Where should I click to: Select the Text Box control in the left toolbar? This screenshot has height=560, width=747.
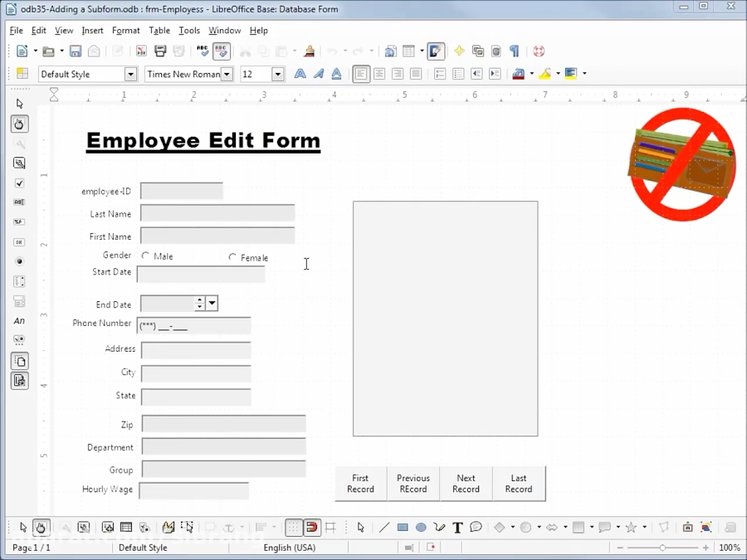coord(19,202)
